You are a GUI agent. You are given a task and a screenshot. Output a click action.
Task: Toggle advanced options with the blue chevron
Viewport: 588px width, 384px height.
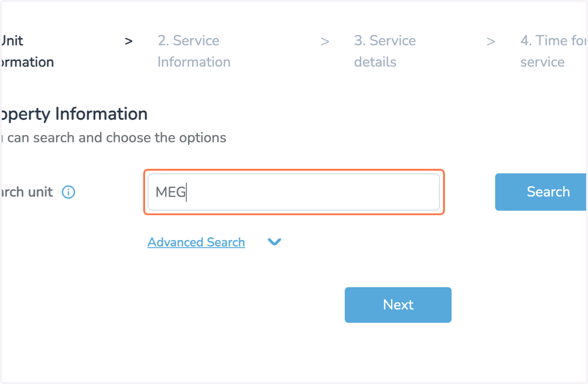(274, 242)
